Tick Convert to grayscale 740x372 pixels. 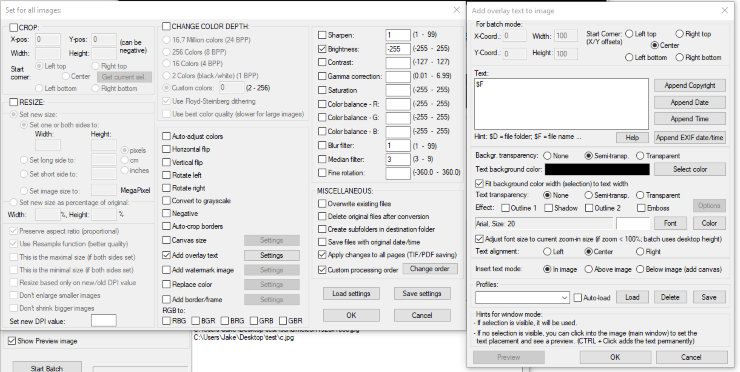point(166,201)
